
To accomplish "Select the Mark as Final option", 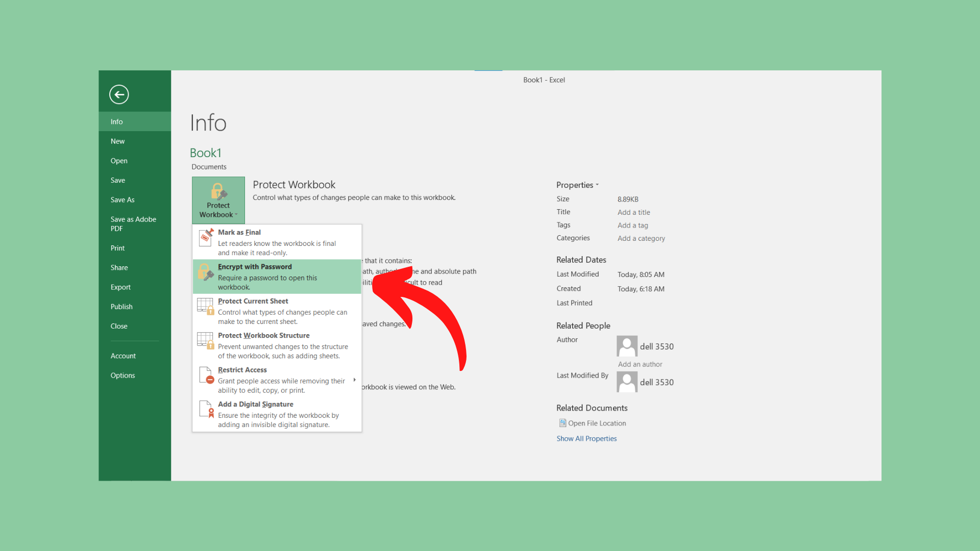I will (277, 242).
